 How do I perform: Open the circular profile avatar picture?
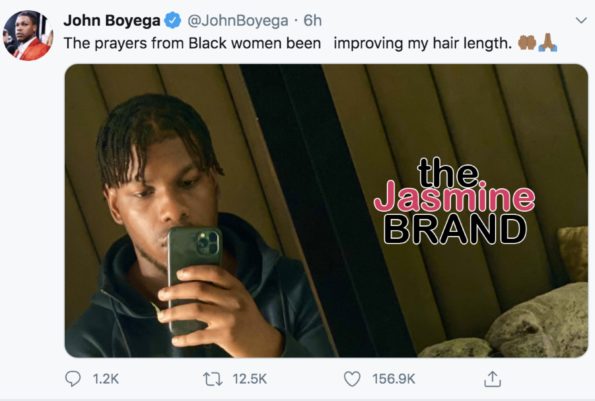coord(28,35)
